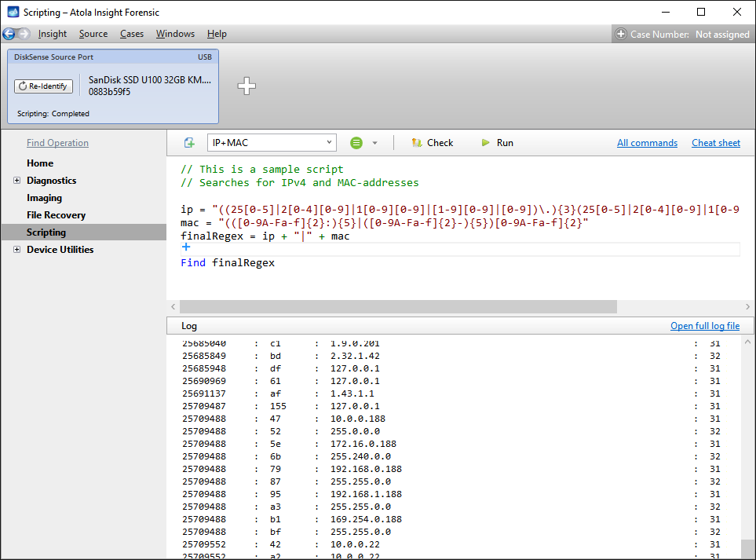Viewport: 756px width, 560px height.
Task: Open the Windows menu
Action: pyautogui.click(x=176, y=34)
